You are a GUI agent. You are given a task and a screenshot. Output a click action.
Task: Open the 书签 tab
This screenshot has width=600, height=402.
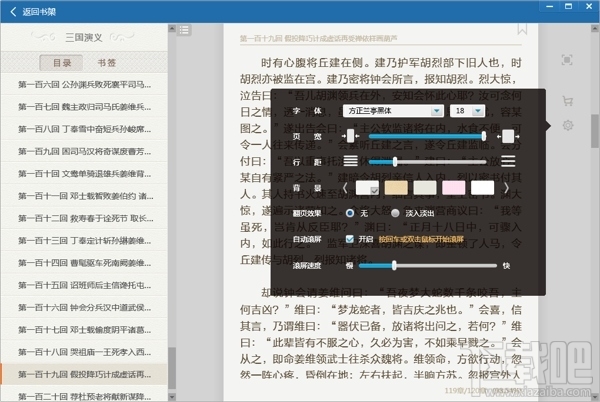[x=106, y=63]
